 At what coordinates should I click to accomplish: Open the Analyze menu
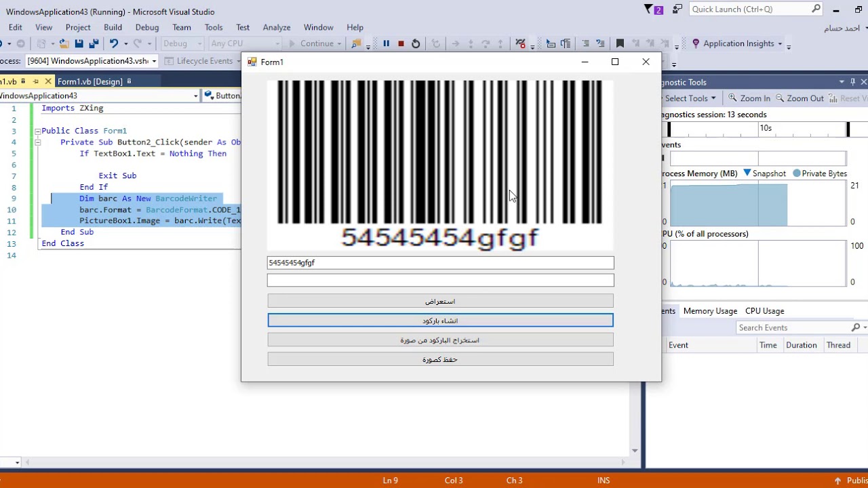277,27
